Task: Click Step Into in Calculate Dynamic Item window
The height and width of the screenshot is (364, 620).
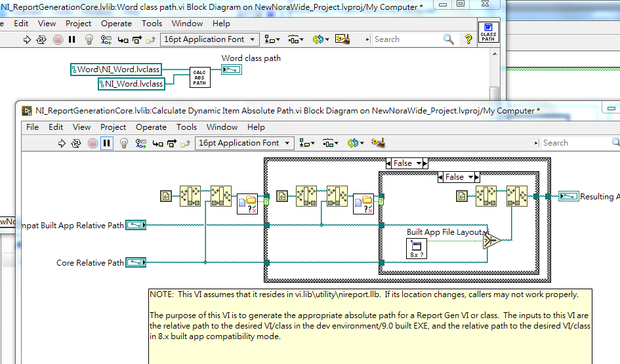Action: (x=157, y=143)
